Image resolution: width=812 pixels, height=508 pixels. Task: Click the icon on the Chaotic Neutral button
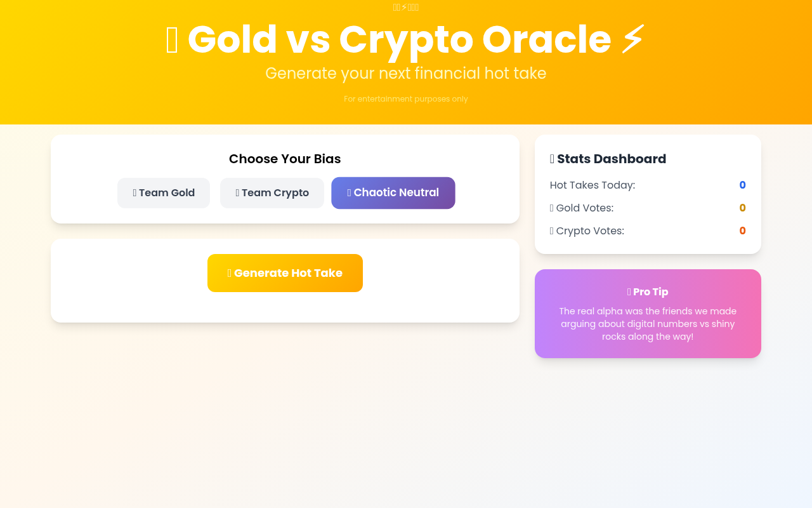(348, 192)
